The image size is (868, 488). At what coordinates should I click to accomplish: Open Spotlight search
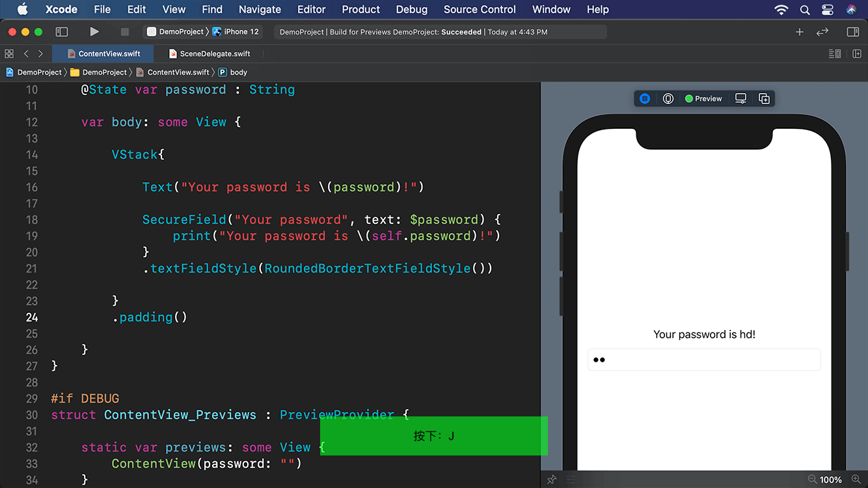805,9
